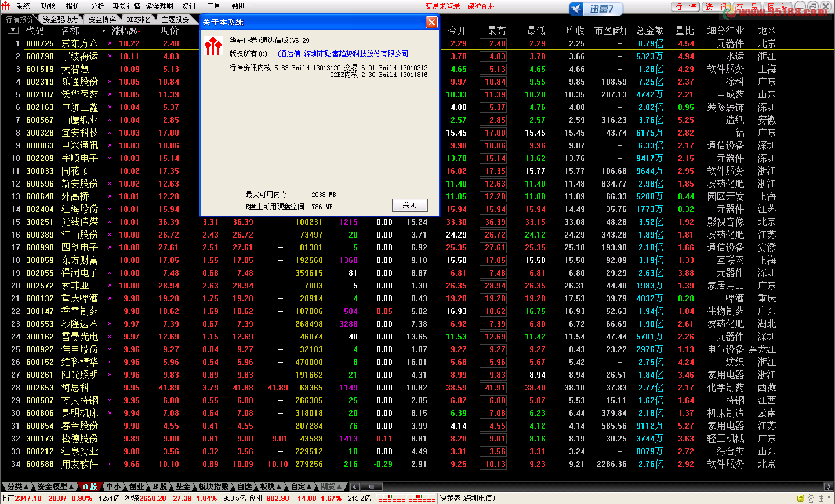Click the 创业 index value 902.90
This screenshot has height=504, width=835.
[x=277, y=498]
